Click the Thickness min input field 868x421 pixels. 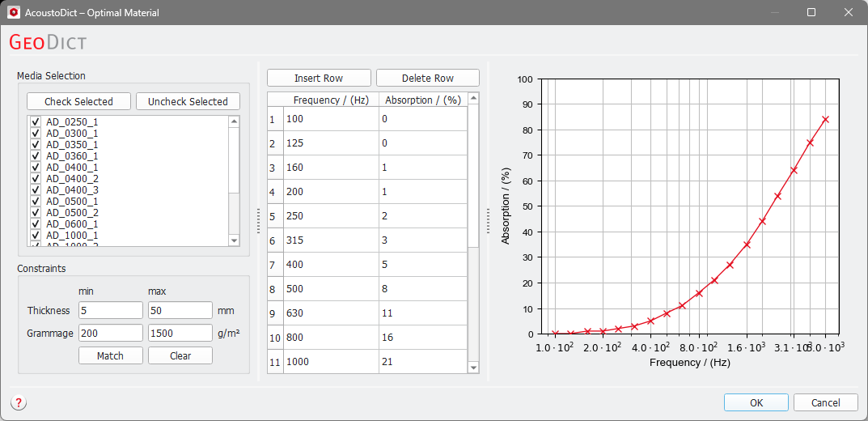[x=111, y=310]
